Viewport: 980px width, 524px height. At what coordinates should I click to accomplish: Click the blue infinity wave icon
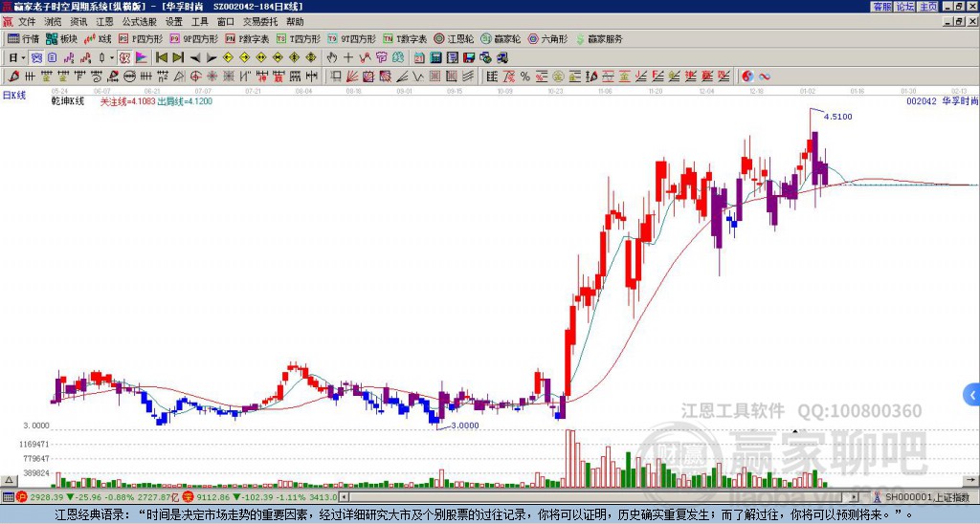[765, 76]
